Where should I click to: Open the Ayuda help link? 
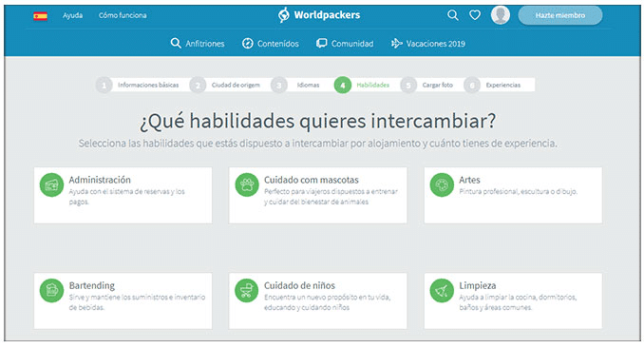73,15
